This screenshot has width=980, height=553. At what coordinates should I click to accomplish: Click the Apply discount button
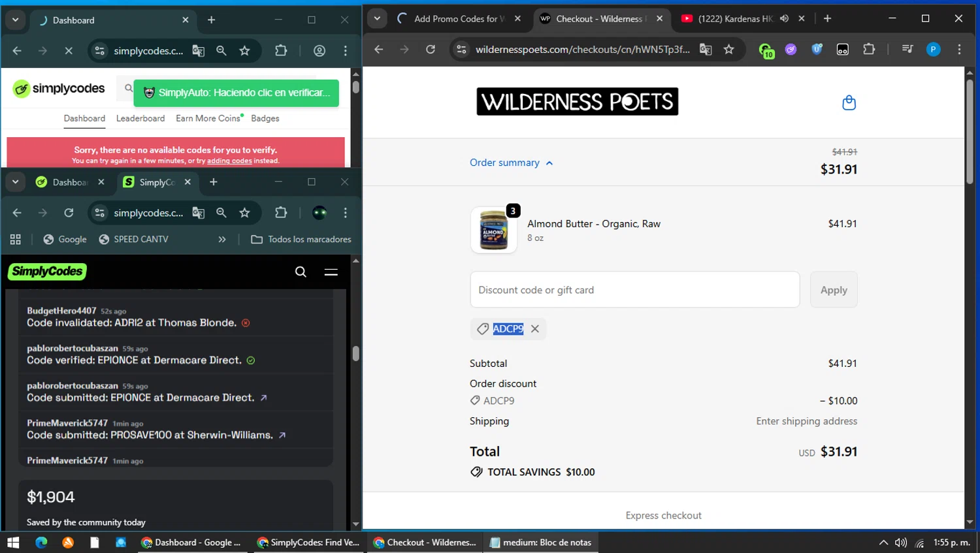click(x=834, y=290)
